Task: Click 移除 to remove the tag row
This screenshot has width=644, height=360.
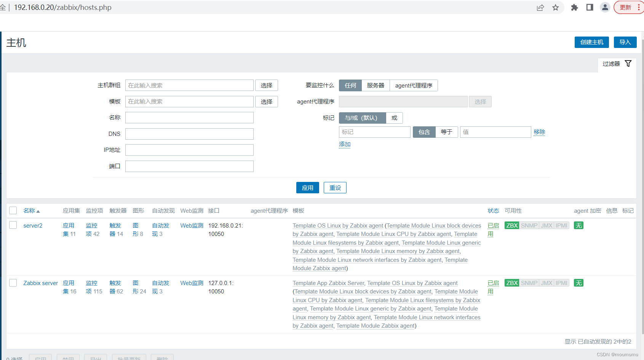Action: [x=539, y=132]
